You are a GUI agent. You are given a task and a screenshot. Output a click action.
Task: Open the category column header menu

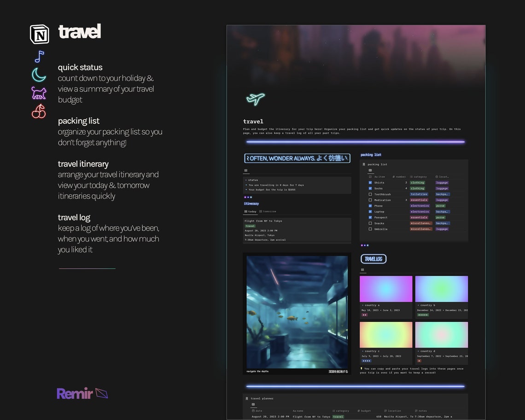(419, 177)
